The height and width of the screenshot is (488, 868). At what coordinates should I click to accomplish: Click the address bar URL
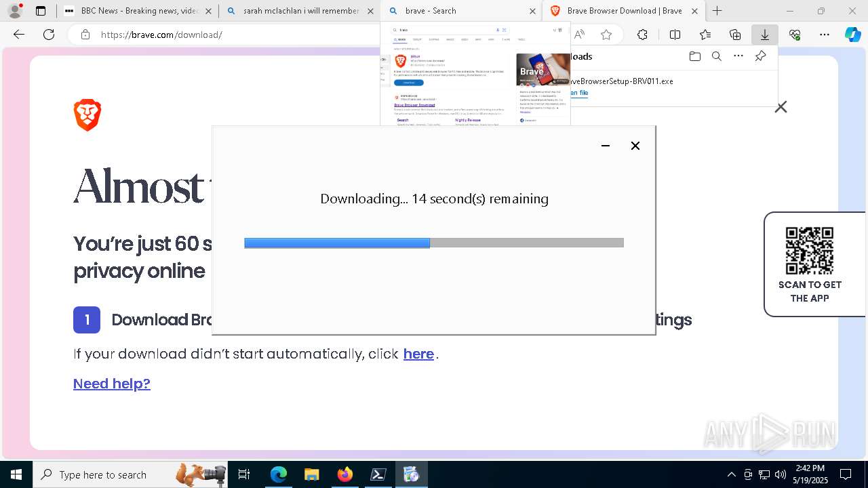[x=161, y=35]
